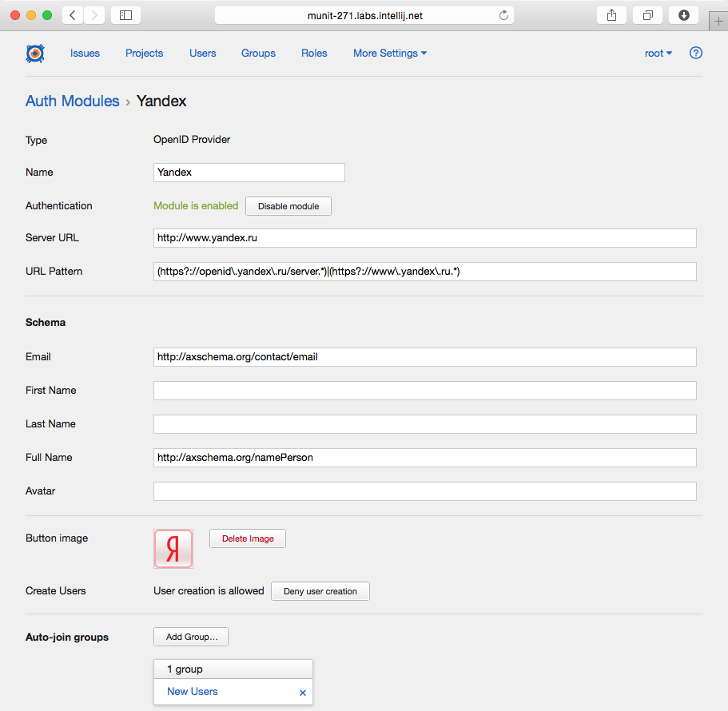Add a new tab with the plus button
The width and height of the screenshot is (728, 711).
[718, 21]
